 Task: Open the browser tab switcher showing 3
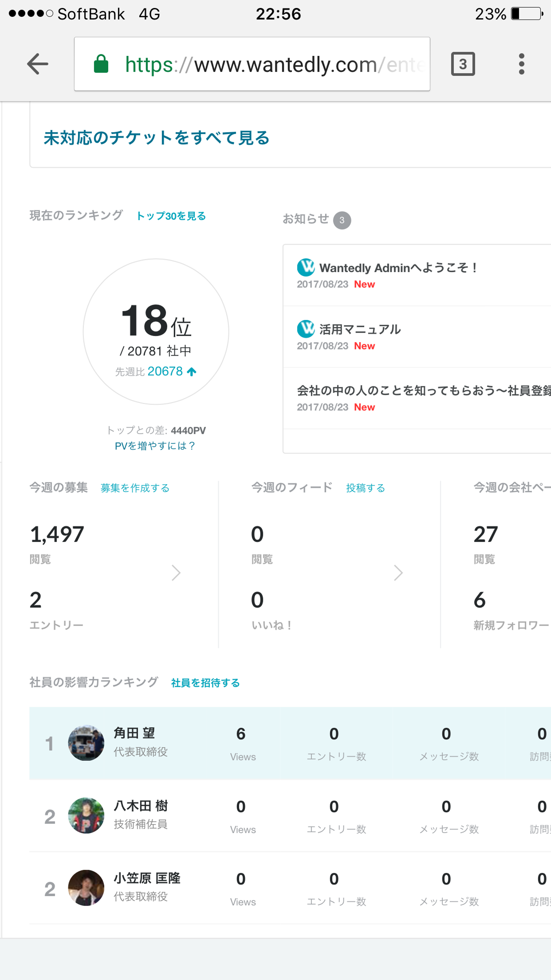tap(463, 64)
